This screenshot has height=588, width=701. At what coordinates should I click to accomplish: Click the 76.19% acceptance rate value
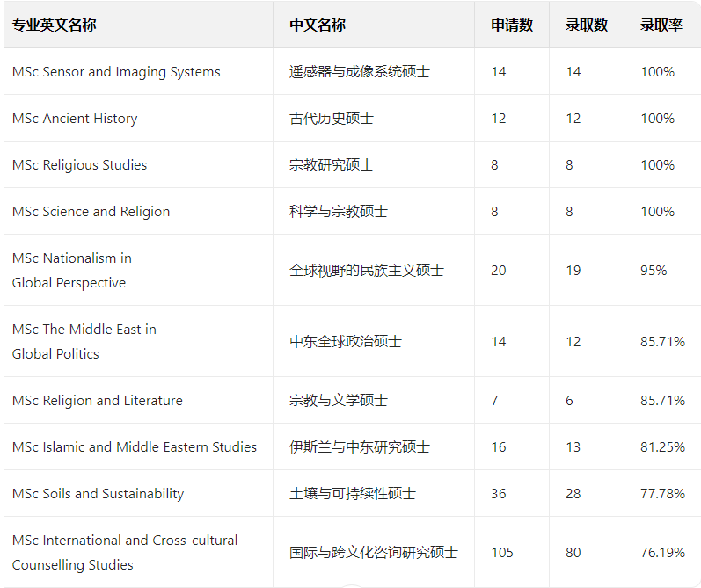point(662,552)
